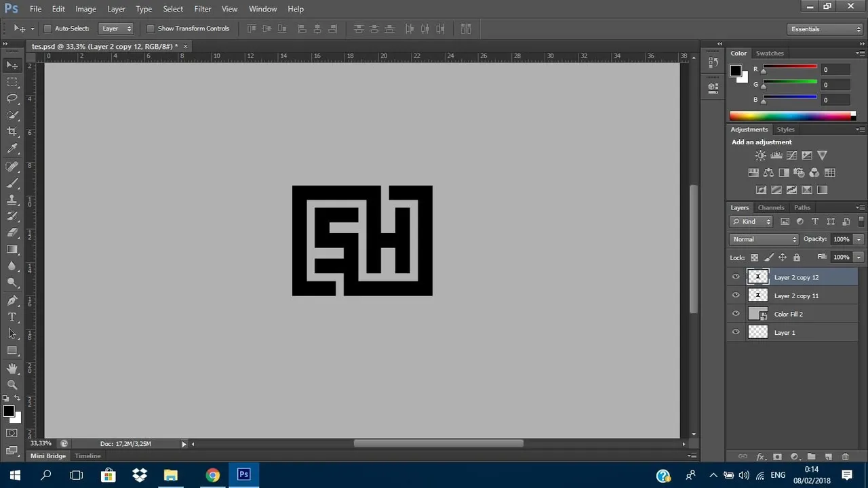Select the Move tool in toolbox
Image resolution: width=868 pixels, height=488 pixels.
pyautogui.click(x=12, y=65)
